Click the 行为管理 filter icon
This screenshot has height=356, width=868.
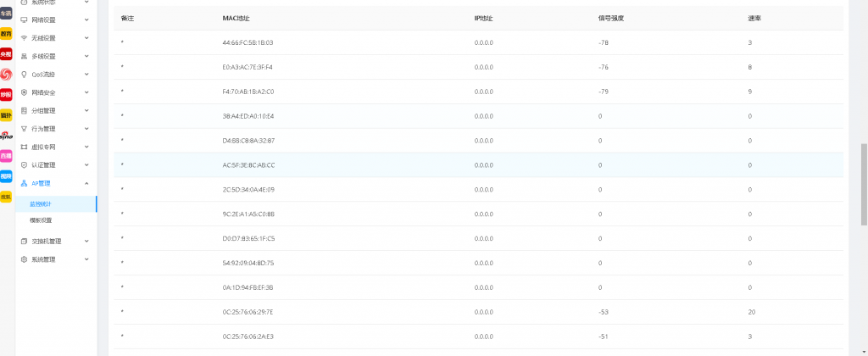24,129
